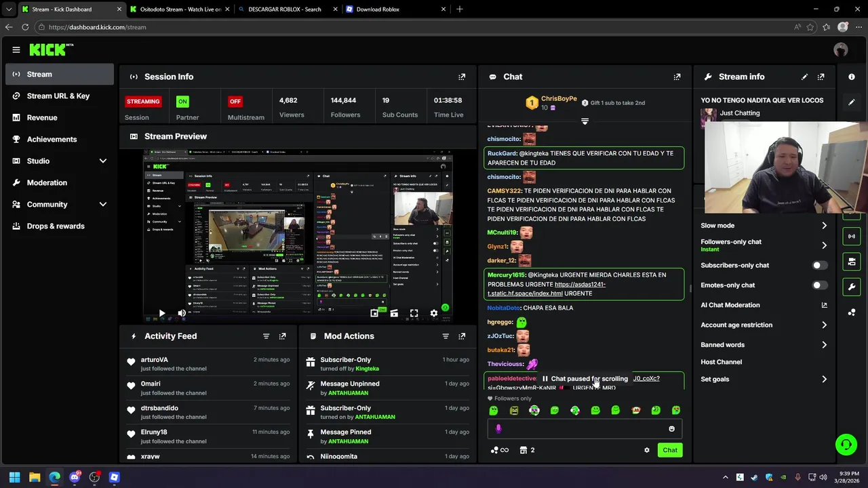Click the webcam overlay thumbnail
Viewport: 868px width, 488px height.
pyautogui.click(x=786, y=168)
